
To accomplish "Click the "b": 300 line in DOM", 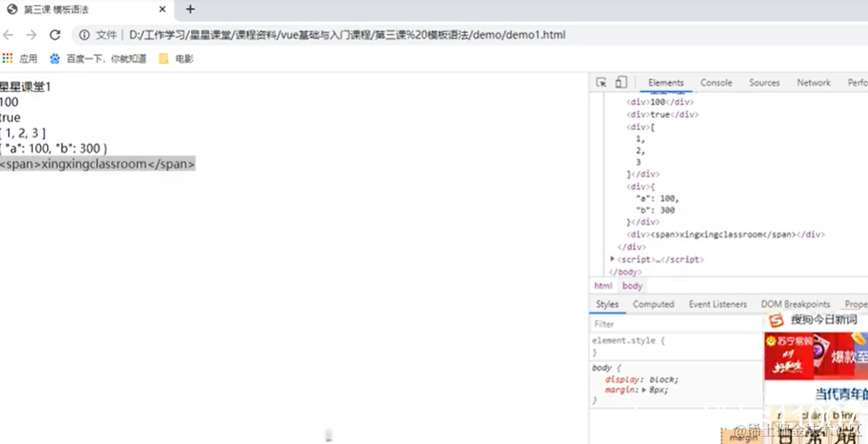I will tap(655, 210).
